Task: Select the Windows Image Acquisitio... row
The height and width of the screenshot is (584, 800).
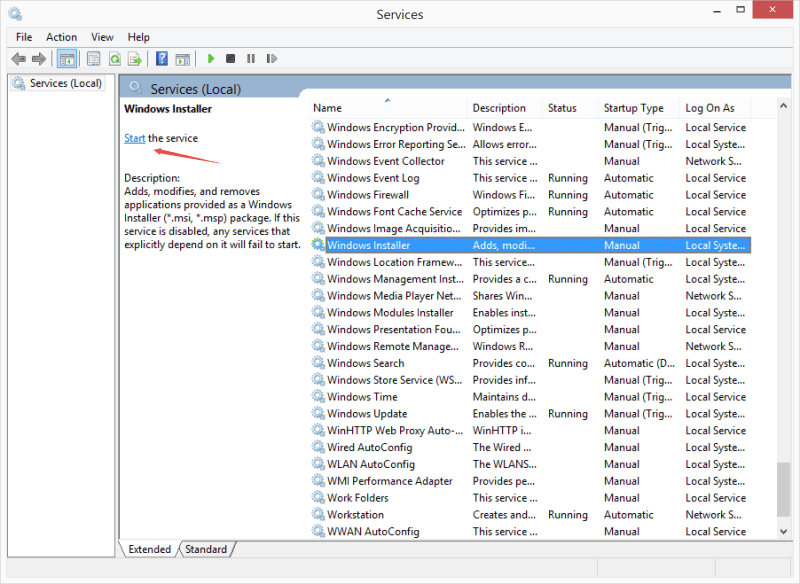Action: (x=530, y=228)
